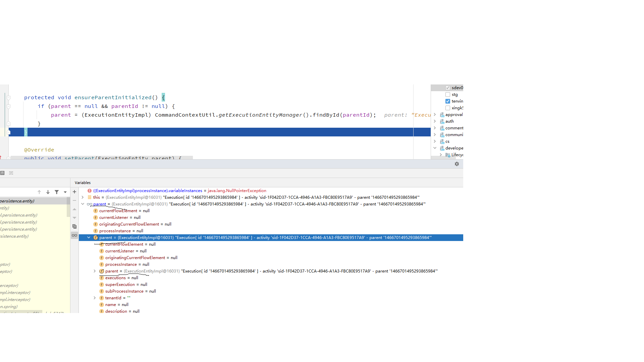
Task: Click the minus icon to remove a watch
Action: point(74,200)
